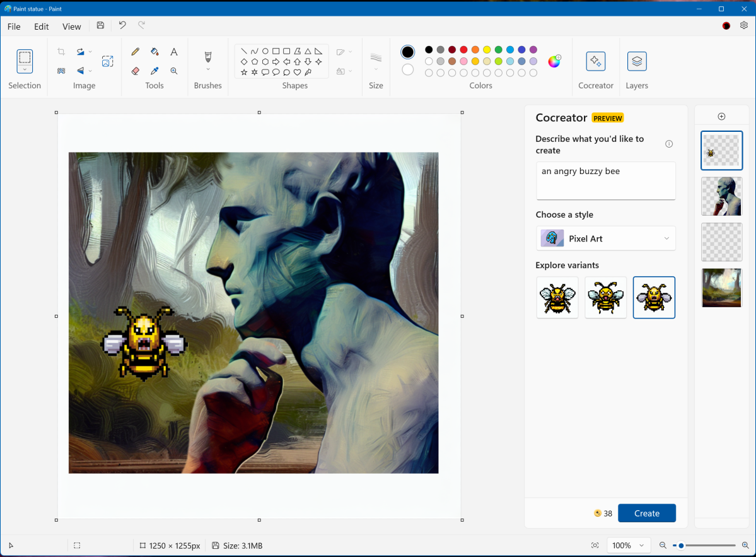Add a new layer with plus button
756x557 pixels.
click(x=722, y=117)
